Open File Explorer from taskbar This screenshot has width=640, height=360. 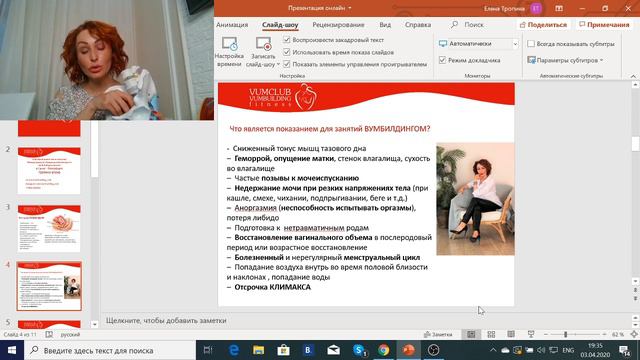(258, 350)
